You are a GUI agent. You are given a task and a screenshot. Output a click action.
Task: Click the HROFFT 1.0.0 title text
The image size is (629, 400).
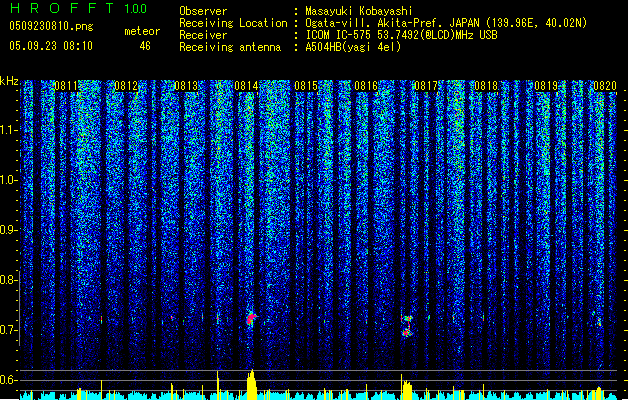coord(79,8)
